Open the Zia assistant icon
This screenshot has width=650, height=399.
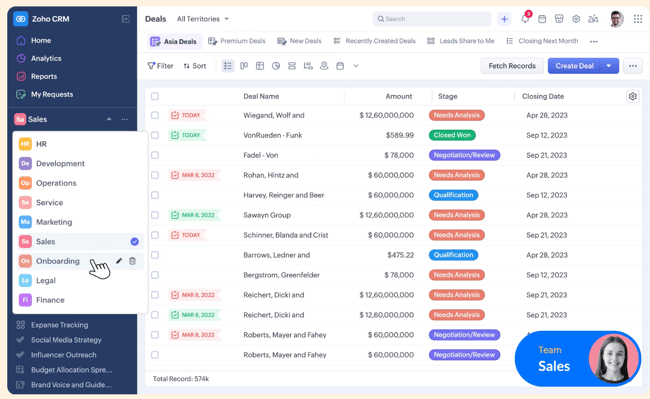[593, 19]
